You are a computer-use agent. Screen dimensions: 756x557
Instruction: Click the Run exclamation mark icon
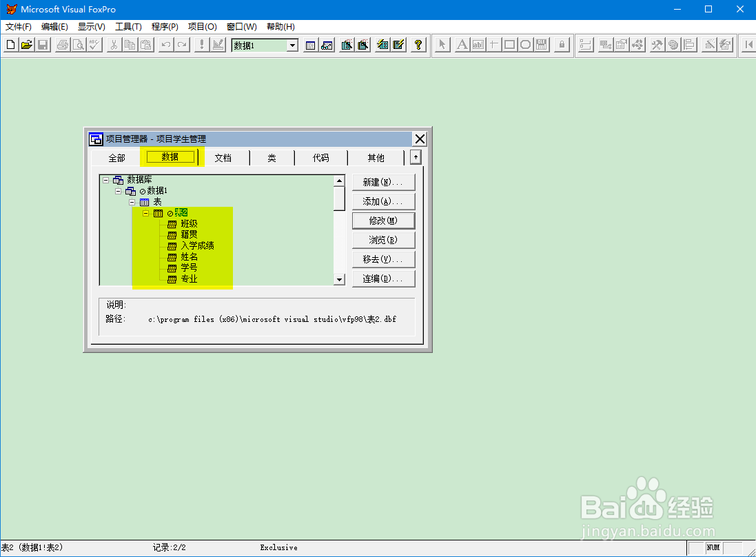pos(202,45)
